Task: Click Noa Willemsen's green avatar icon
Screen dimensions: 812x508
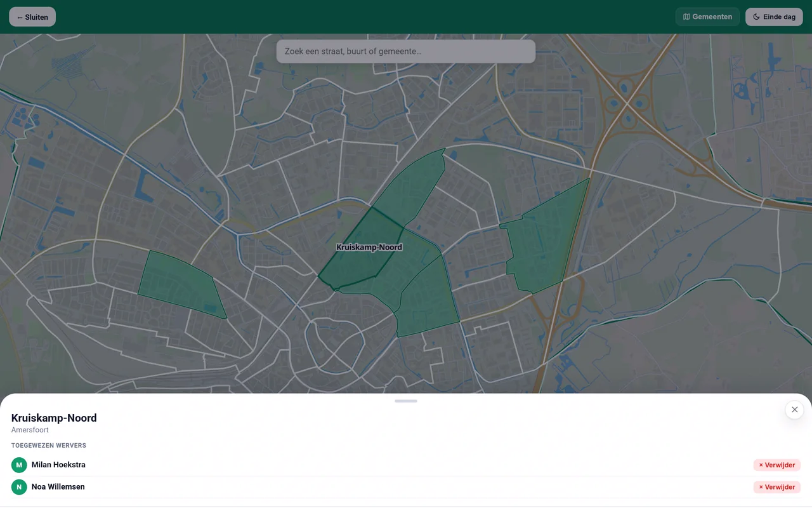Action: click(x=19, y=487)
